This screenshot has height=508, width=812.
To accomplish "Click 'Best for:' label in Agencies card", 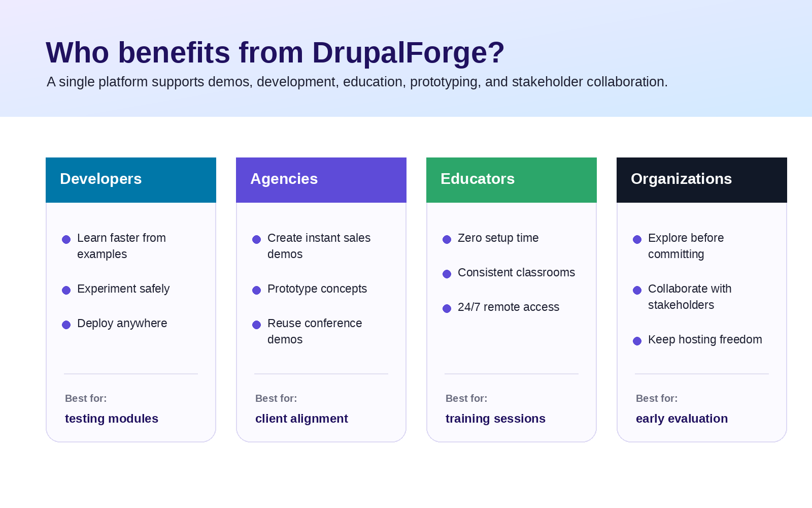I will click(x=276, y=398).
